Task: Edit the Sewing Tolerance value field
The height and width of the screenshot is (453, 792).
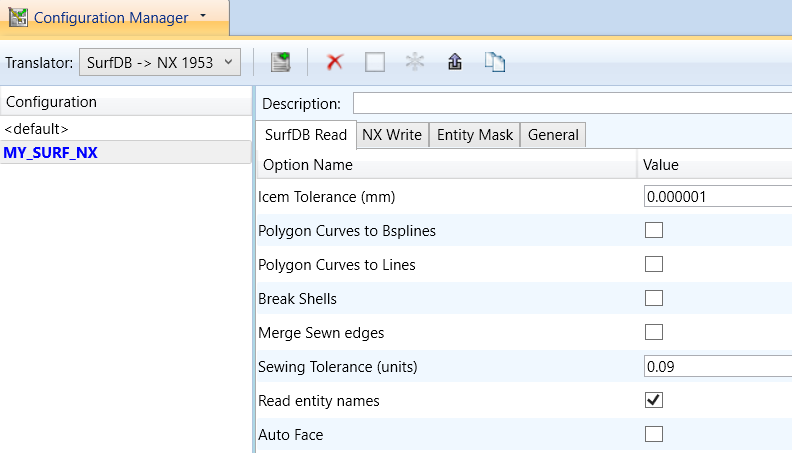Action: [x=718, y=367]
